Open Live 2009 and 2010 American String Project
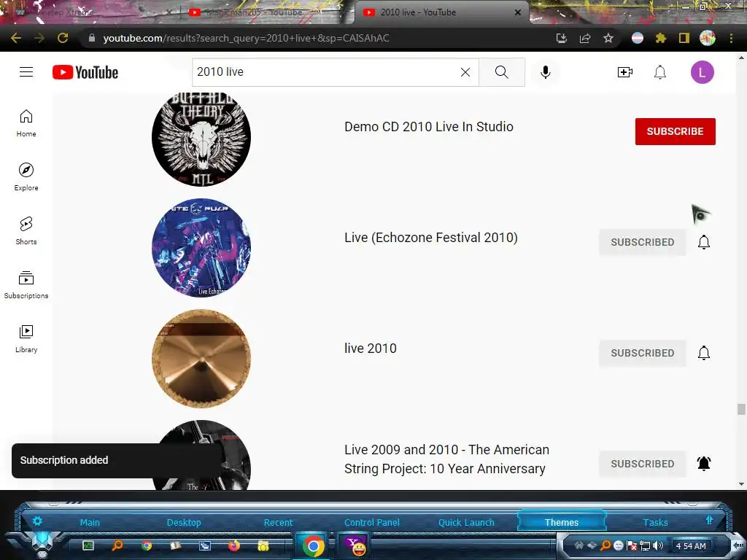Screen dimensions: 747x560 pos(446,459)
